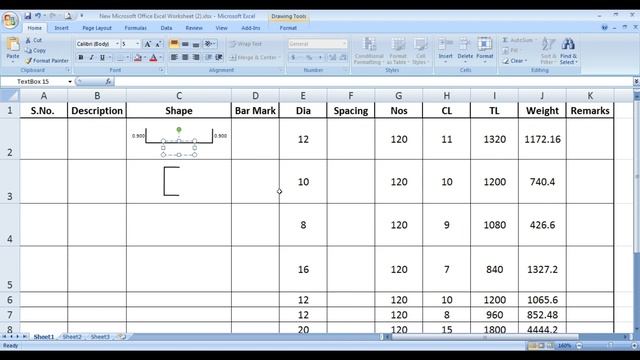Screen dimensions: 640x360
Task: Click the Increase Indent icon
Action: (219, 57)
